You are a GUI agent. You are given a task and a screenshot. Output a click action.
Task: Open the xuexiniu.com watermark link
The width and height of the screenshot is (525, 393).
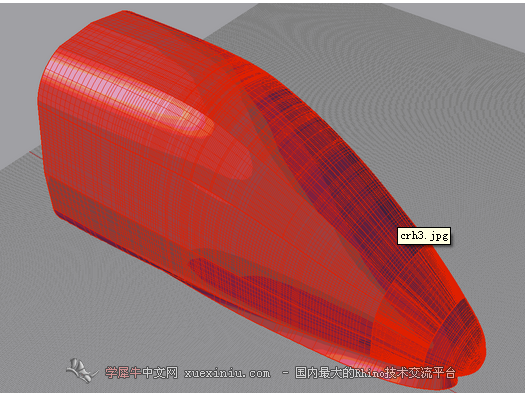(x=227, y=373)
